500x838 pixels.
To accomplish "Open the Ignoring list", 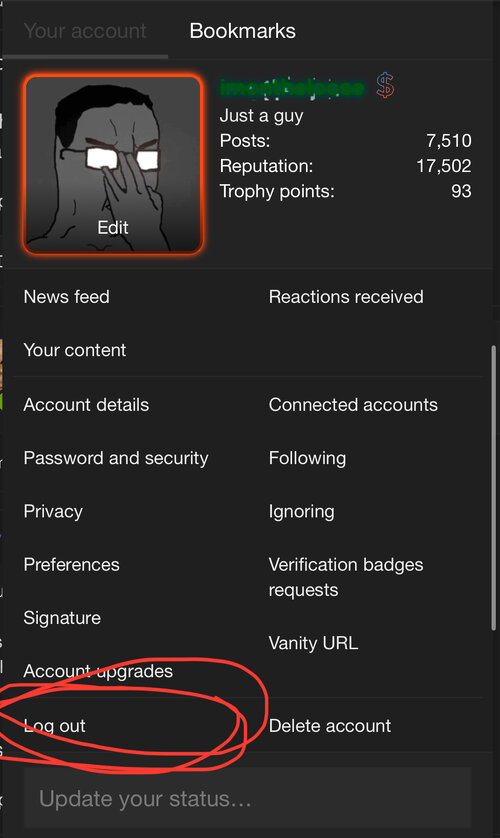I will [301, 511].
